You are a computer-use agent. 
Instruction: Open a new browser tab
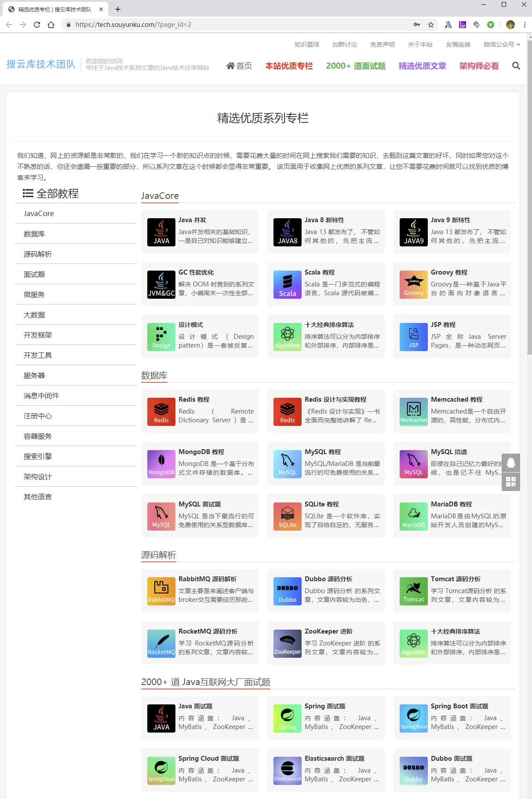point(118,9)
